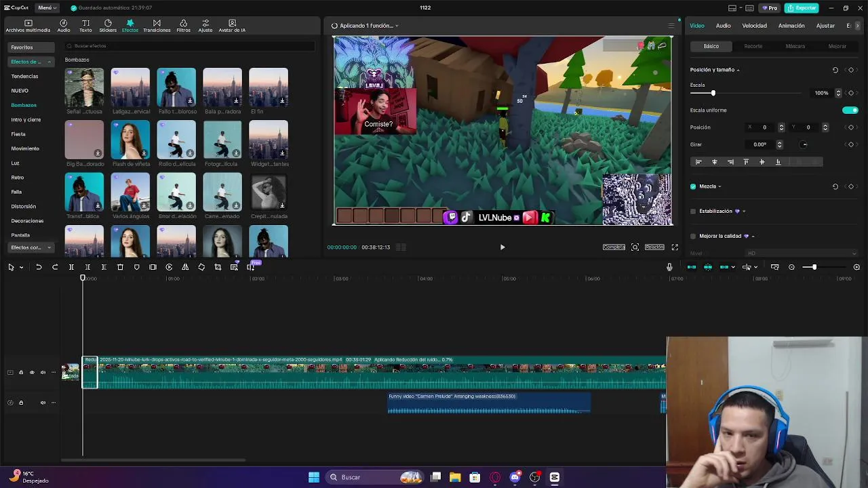Viewport: 868px width, 488px height.
Task: Open the Menú dropdown
Action: coord(47,8)
